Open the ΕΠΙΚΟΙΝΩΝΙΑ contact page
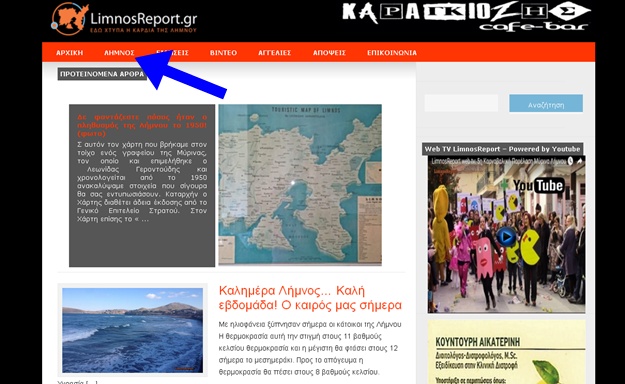Viewport: 625px width, 384px height. [x=392, y=53]
